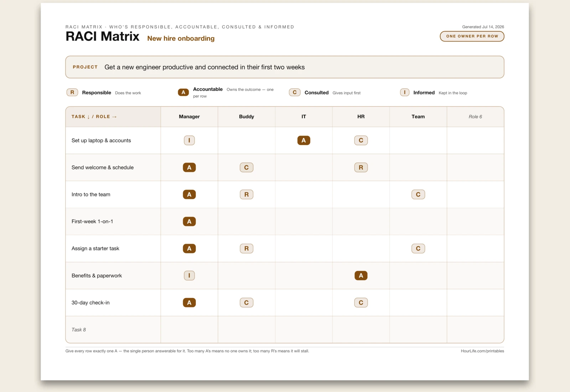Click Manager's A badge for Assign starter task
The height and width of the screenshot is (392, 570).
point(189,248)
